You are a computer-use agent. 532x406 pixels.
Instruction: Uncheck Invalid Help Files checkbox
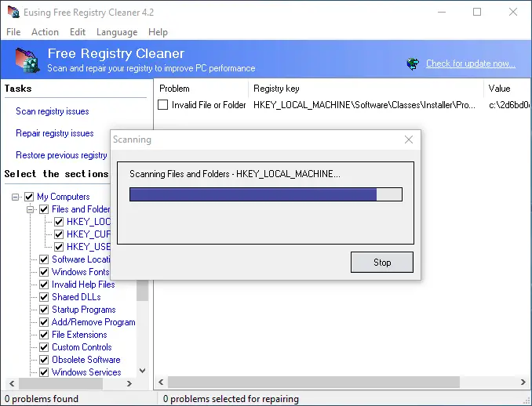[44, 285]
